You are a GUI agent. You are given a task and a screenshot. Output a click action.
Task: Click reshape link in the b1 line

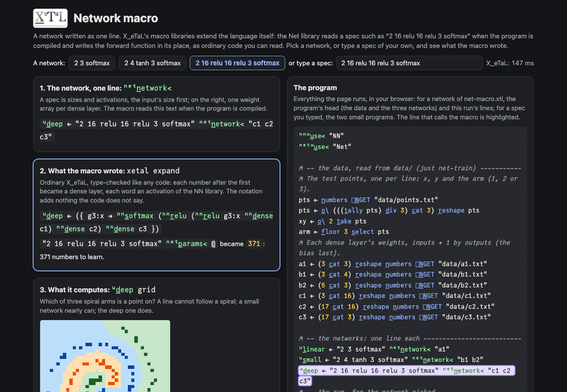[x=368, y=274]
